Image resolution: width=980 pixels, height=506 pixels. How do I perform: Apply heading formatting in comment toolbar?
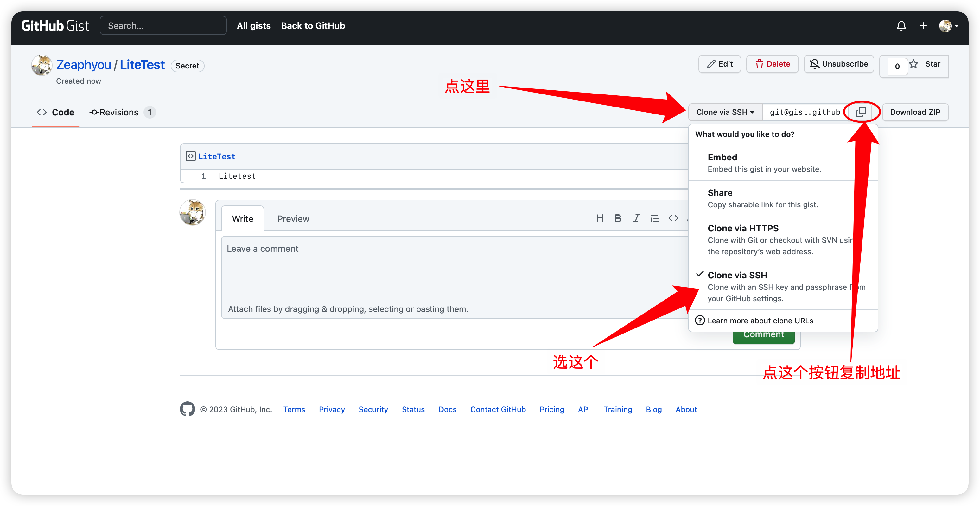(600, 218)
